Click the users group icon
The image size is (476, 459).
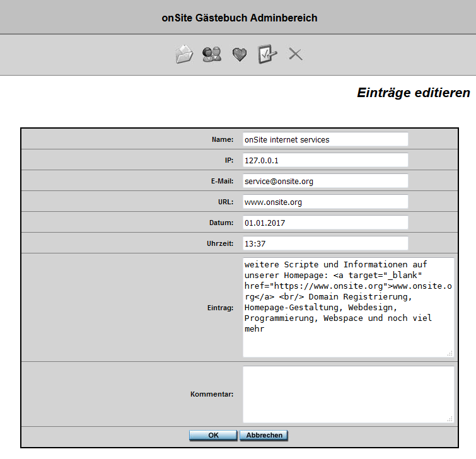click(212, 54)
